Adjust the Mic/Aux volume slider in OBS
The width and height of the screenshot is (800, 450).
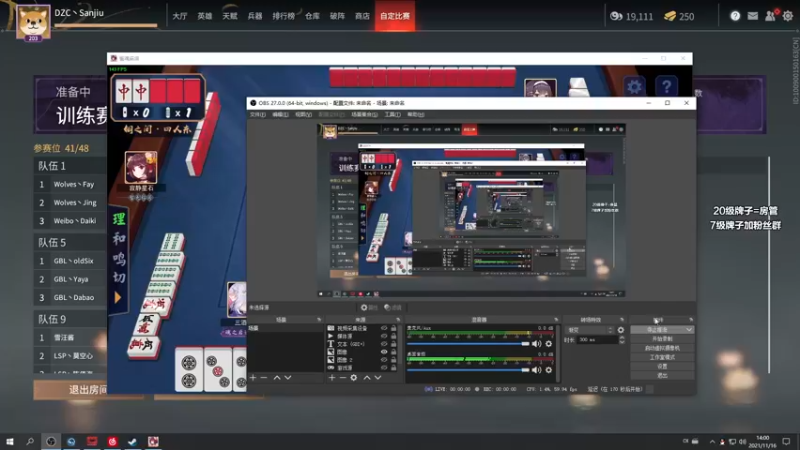click(x=468, y=344)
